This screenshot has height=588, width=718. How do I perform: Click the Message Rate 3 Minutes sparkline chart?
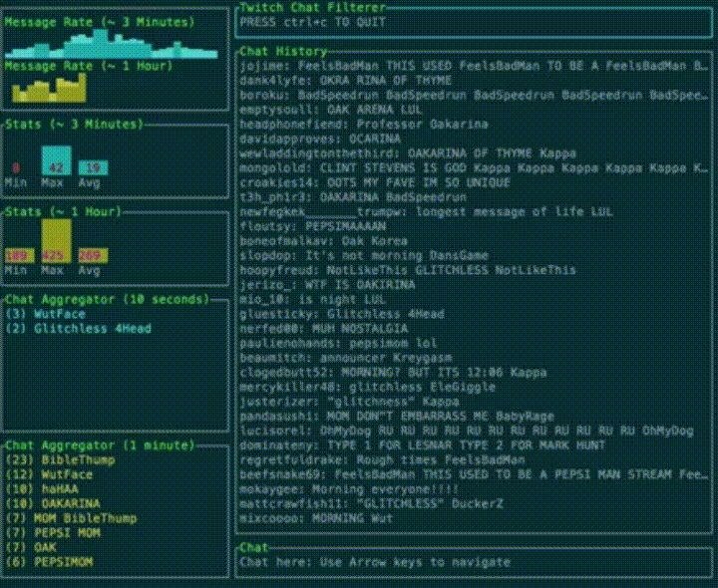pos(112,44)
